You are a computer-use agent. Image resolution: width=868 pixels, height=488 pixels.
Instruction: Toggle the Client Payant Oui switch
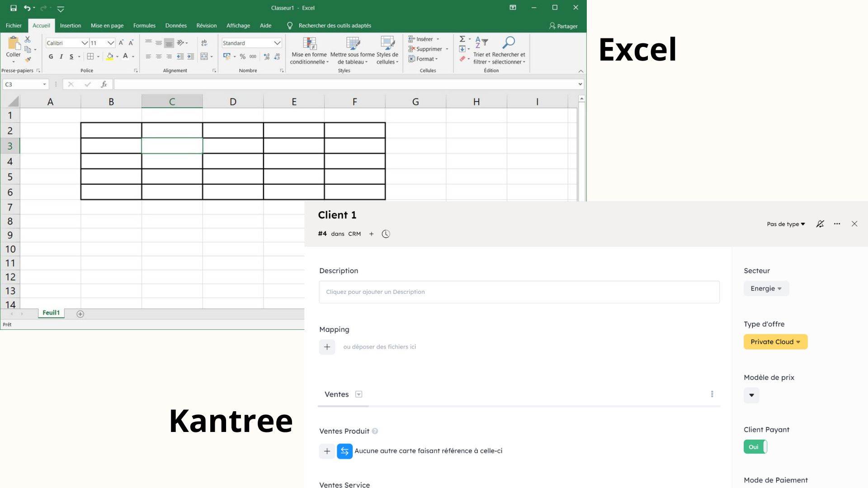755,447
